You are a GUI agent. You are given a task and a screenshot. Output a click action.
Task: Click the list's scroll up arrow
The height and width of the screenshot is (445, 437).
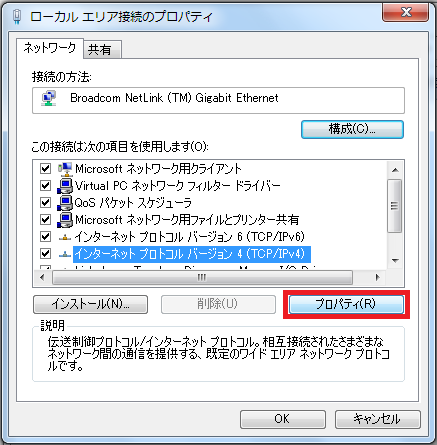(395, 170)
